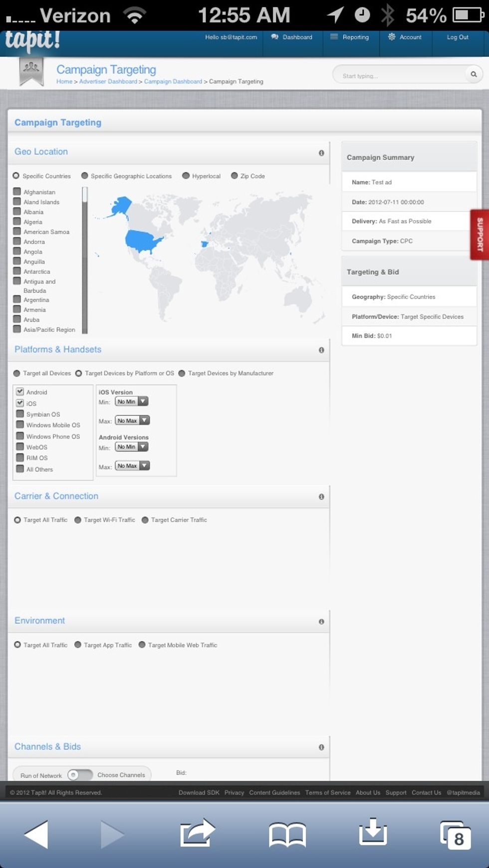Toggle Run of Network channels switch
Image resolution: width=489 pixels, height=868 pixels.
point(80,775)
